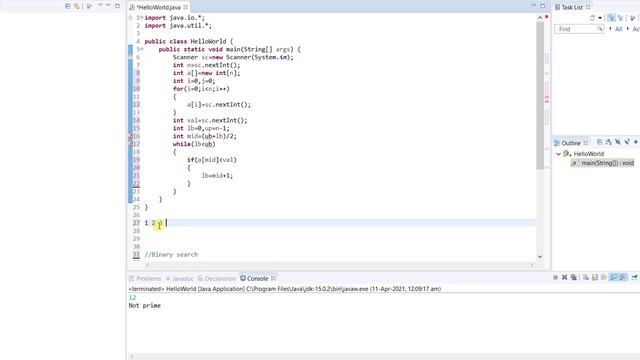The image size is (640, 360).
Task: Click Remove All Terminated Launches icon
Action: click(574, 278)
